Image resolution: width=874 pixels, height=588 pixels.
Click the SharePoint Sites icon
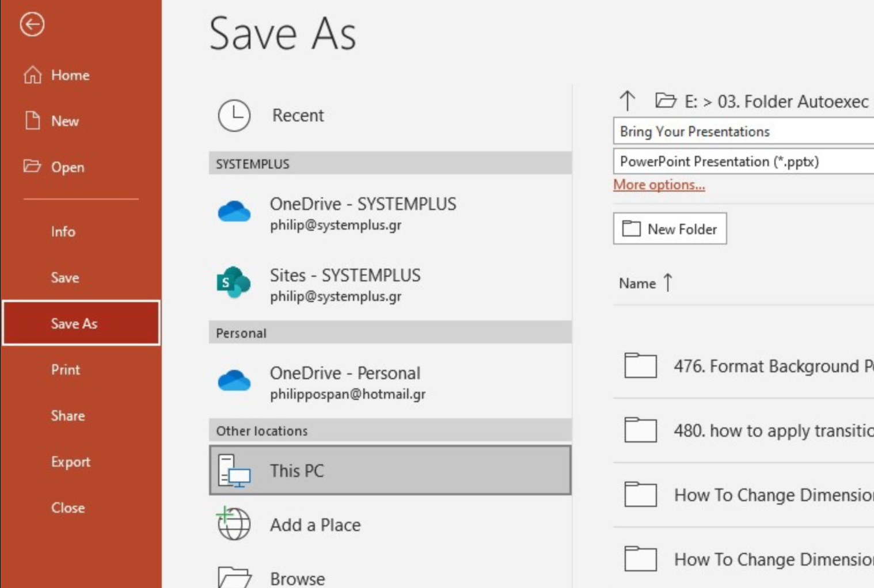234,282
